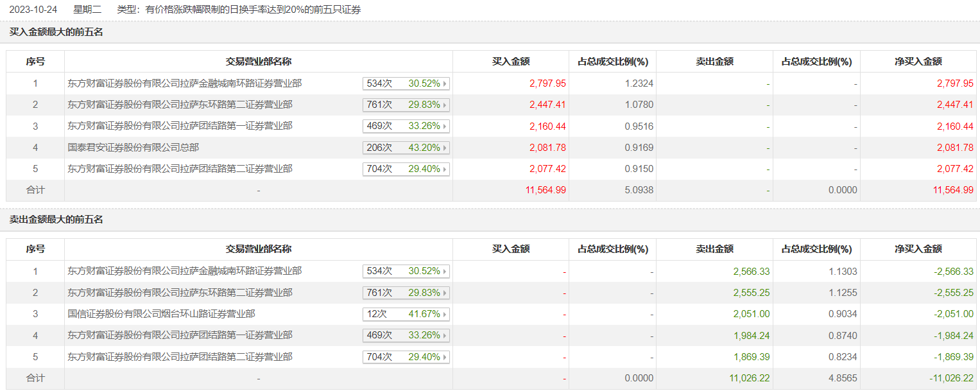980x391 pixels.
Task: Click 净买入金额 header in buy table
Action: pos(918,62)
